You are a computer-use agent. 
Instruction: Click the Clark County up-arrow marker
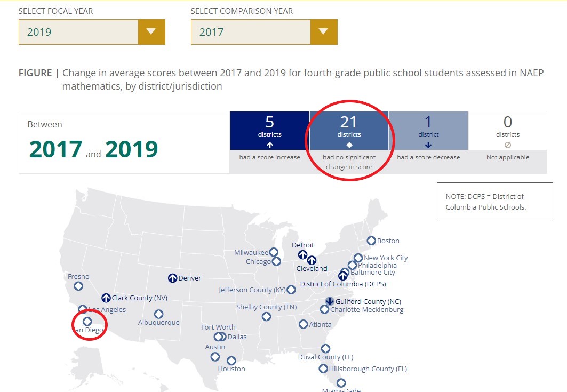coord(106,298)
